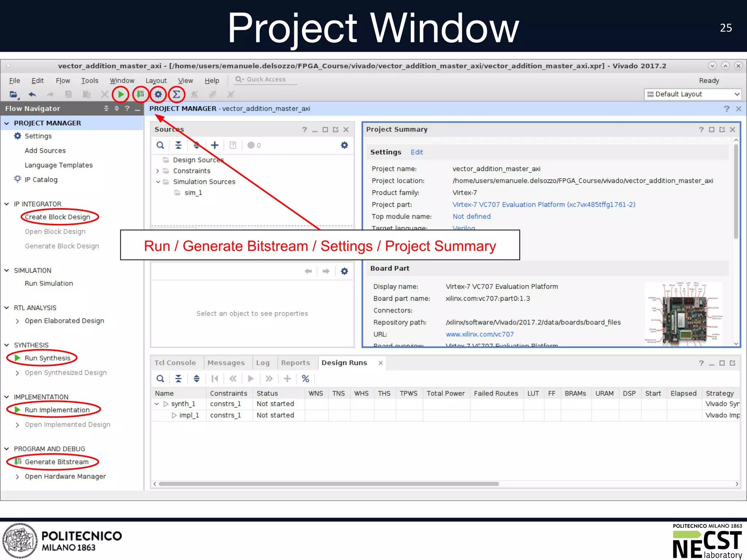The width and height of the screenshot is (747, 560).
Task: Click the properties panel gear icon
Action: click(344, 271)
